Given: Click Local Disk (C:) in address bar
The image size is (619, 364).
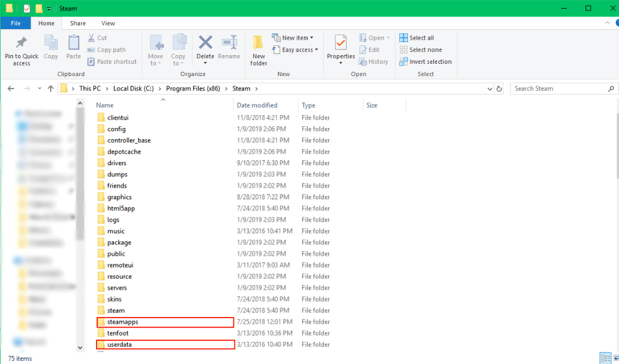Looking at the screenshot, I should pyautogui.click(x=134, y=89).
